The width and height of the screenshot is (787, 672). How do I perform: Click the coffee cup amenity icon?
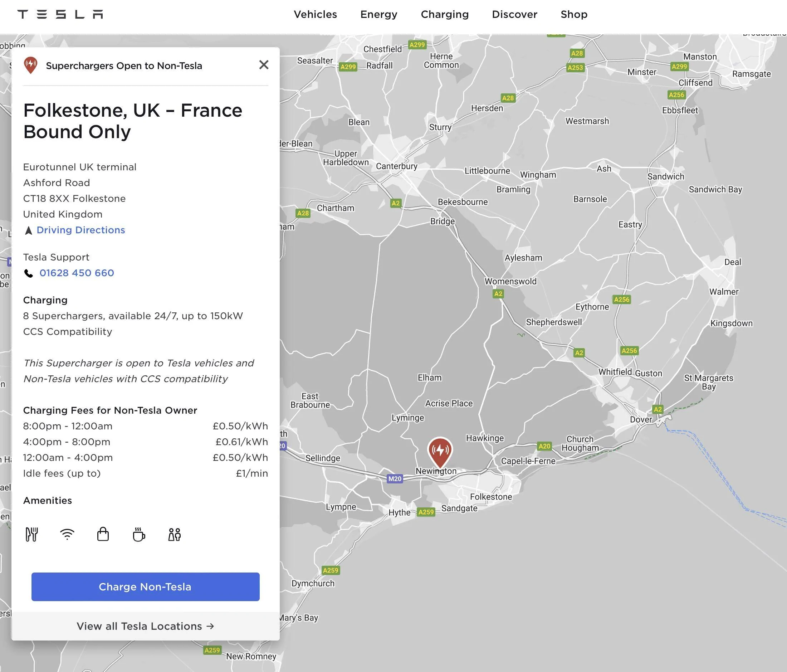click(x=139, y=534)
